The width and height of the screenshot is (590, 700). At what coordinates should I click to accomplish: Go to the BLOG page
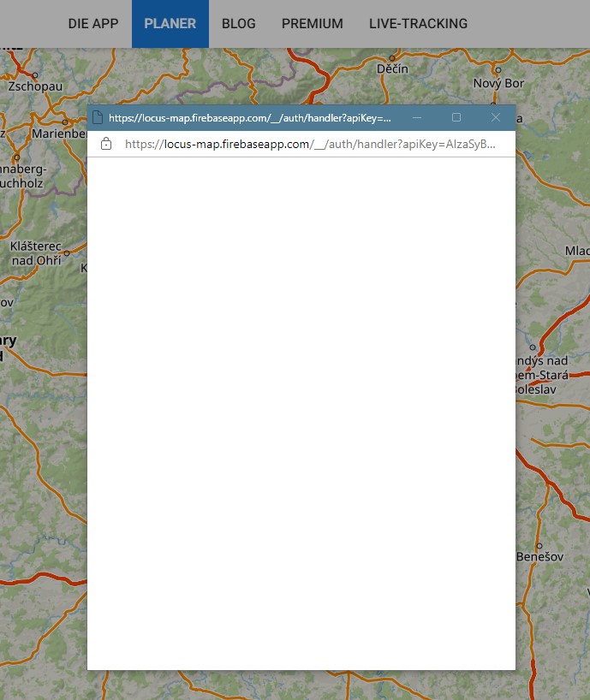238,24
